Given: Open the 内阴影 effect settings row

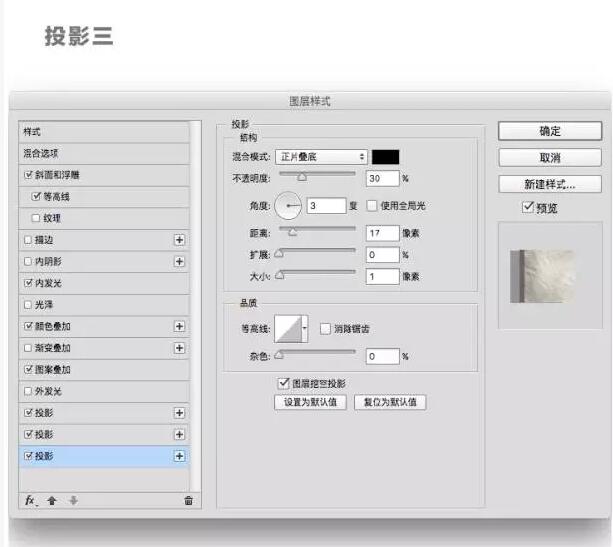Looking at the screenshot, I should click(x=104, y=261).
